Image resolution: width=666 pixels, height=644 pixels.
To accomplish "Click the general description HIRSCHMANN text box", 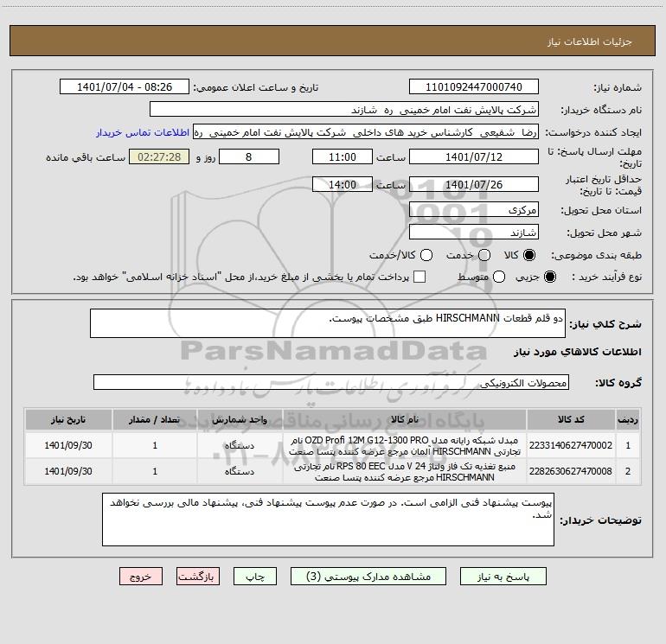I will [x=328, y=323].
